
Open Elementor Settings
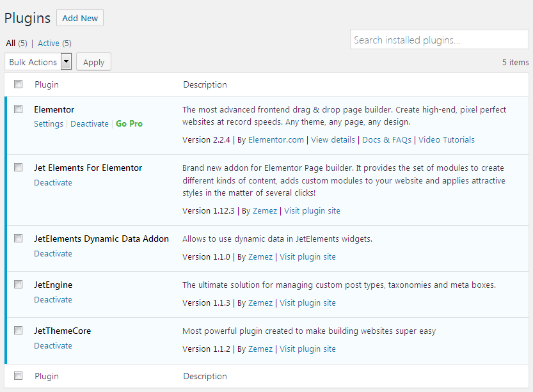[x=48, y=123]
